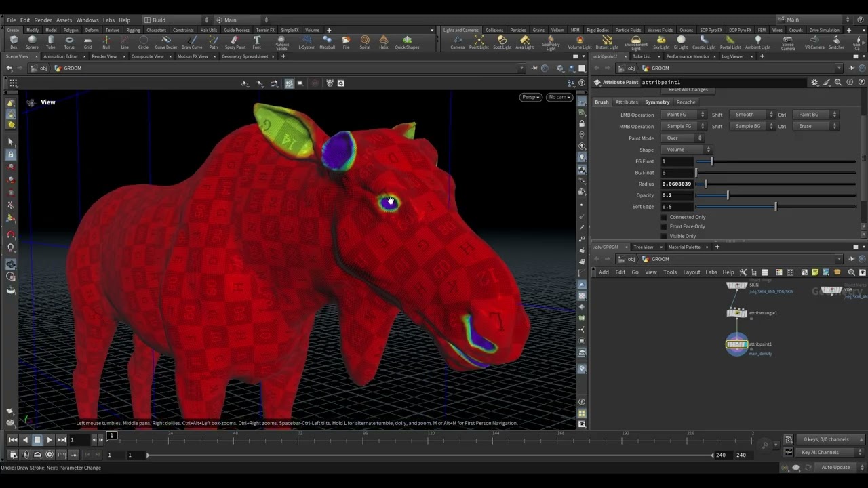Adjust the Radius slider
The width and height of the screenshot is (868, 488).
coord(776,184)
